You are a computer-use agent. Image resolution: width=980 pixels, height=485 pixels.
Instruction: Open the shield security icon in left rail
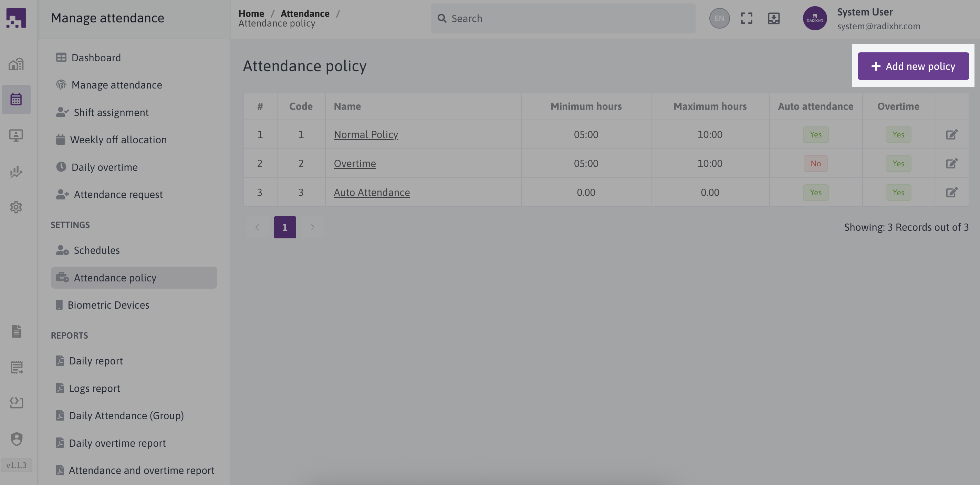click(16, 439)
